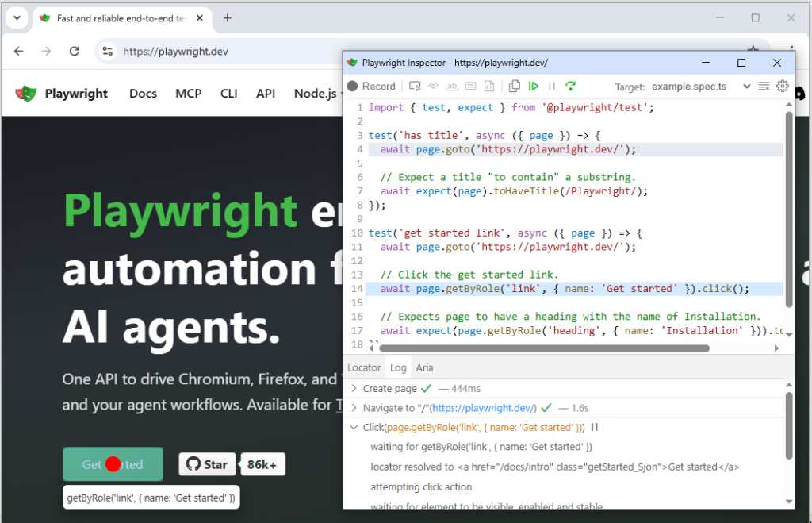Switch to the Aria tab
The height and width of the screenshot is (523, 812).
tap(425, 367)
